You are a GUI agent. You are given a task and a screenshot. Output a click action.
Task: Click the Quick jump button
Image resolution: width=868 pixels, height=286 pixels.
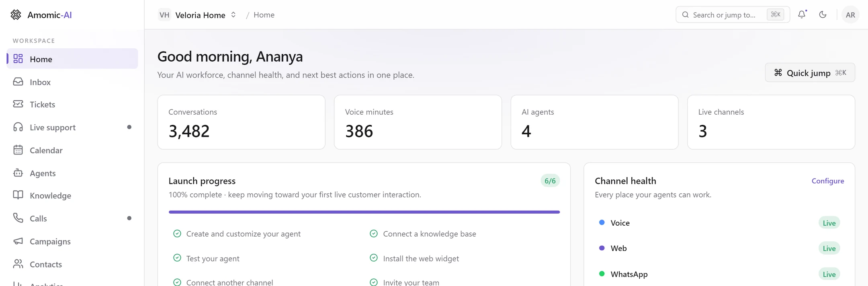(810, 72)
